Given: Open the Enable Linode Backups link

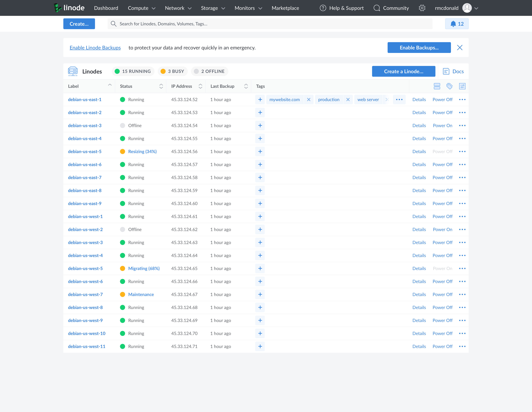Looking at the screenshot, I should (95, 48).
